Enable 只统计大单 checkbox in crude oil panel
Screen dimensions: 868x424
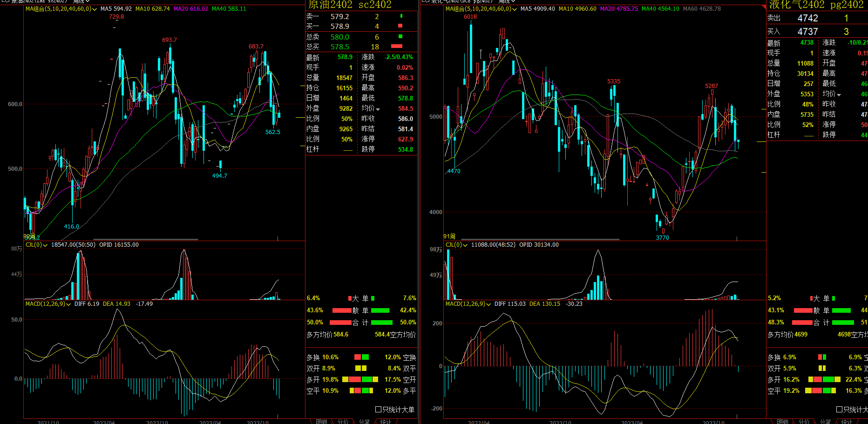[x=379, y=410]
